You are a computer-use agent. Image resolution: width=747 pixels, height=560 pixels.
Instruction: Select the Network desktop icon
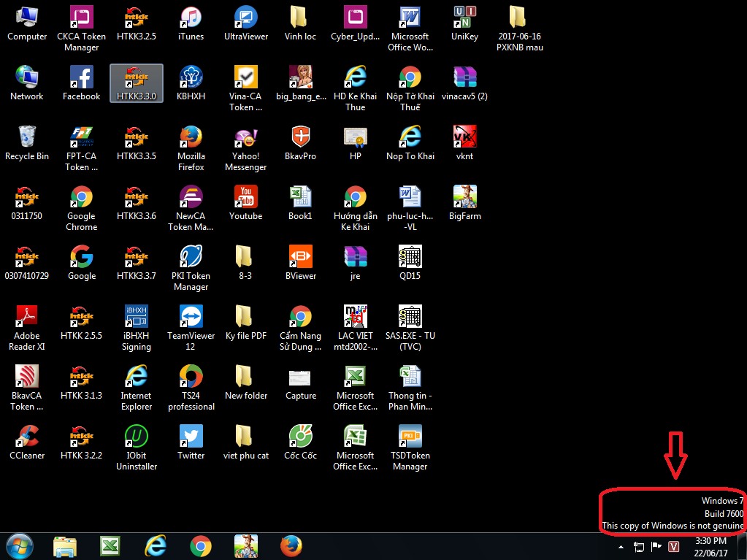point(27,83)
